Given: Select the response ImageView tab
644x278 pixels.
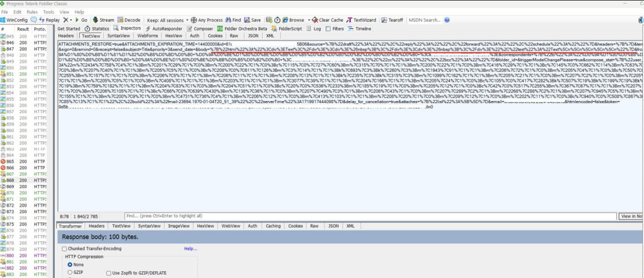Looking at the screenshot, I should click(178, 226).
